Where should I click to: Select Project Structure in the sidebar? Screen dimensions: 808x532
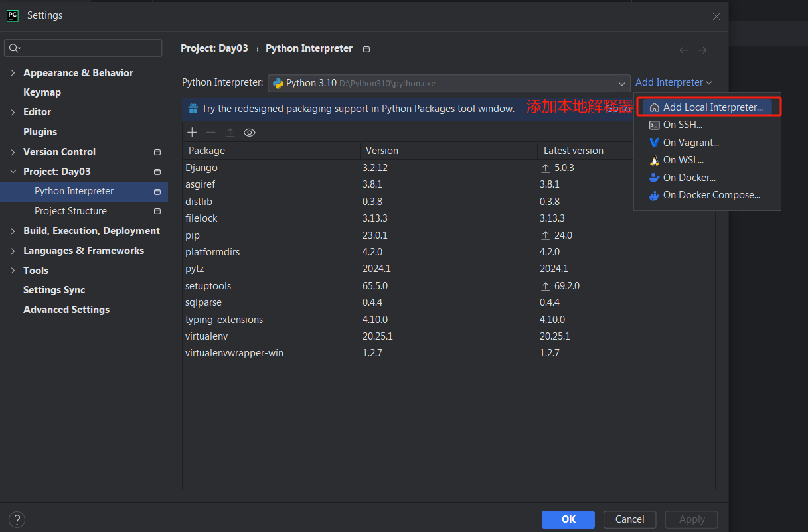(70, 211)
